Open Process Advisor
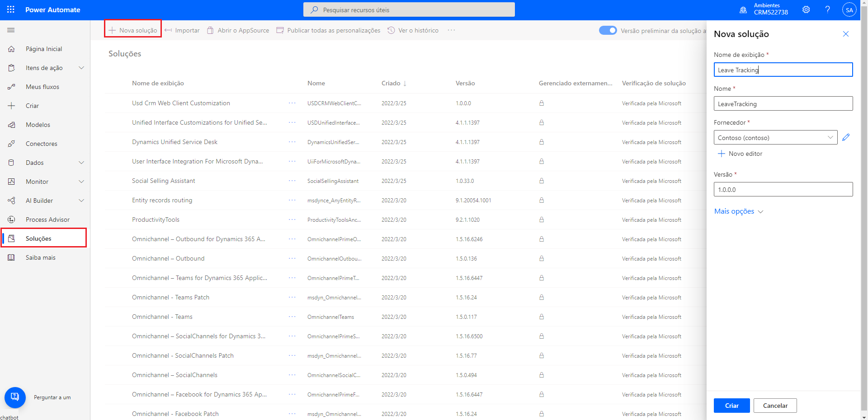The height and width of the screenshot is (420, 868). [47, 219]
